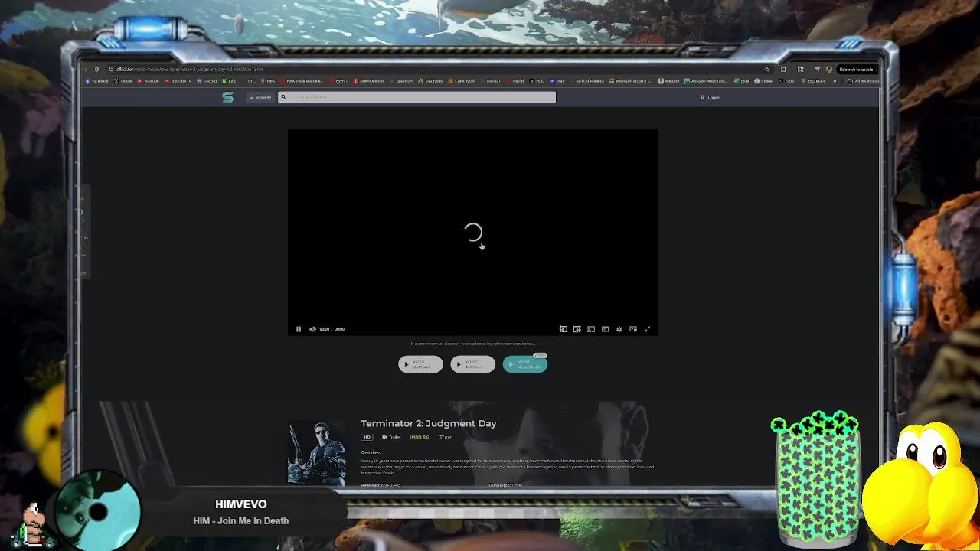The width and height of the screenshot is (980, 551).
Task: Expand hidden bookmarks overflow chevron
Action: click(835, 81)
